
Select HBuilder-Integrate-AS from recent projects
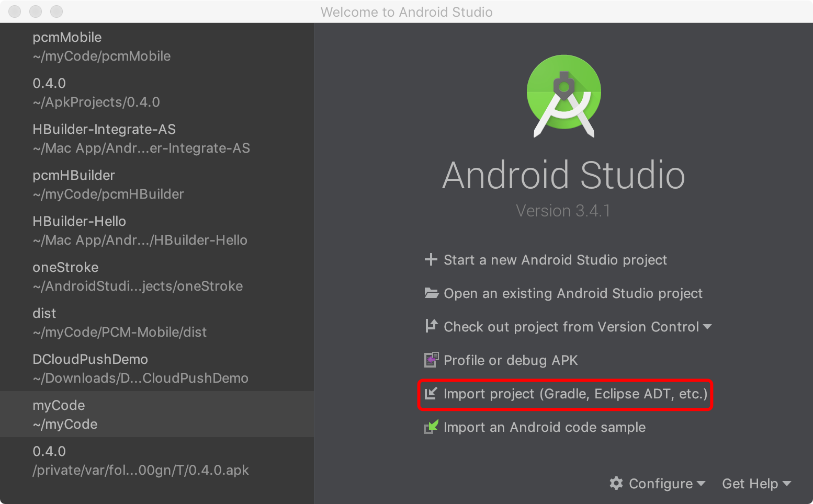[157, 138]
